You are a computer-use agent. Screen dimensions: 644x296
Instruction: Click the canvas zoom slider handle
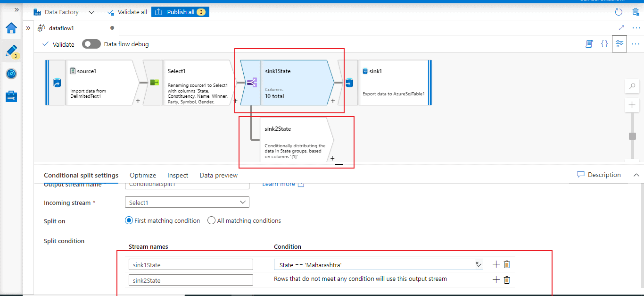632,136
